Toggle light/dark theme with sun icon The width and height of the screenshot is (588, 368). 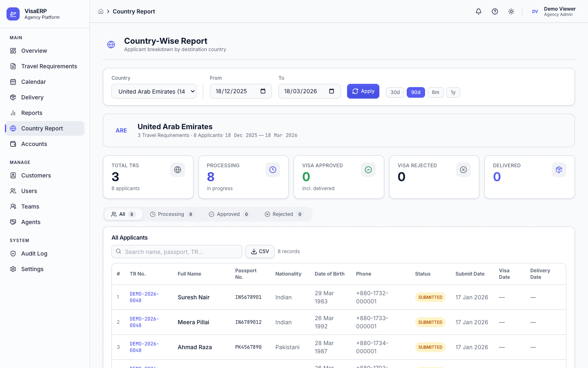[511, 11]
